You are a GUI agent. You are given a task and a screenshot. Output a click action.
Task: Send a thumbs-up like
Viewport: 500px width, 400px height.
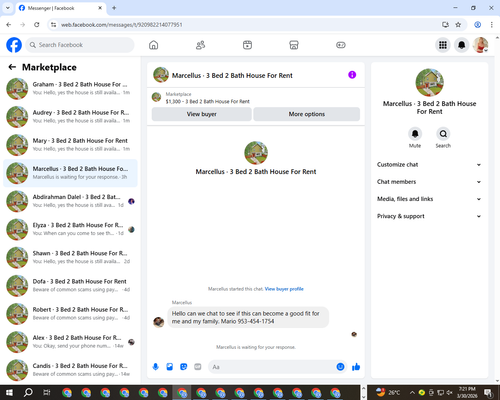point(356,367)
